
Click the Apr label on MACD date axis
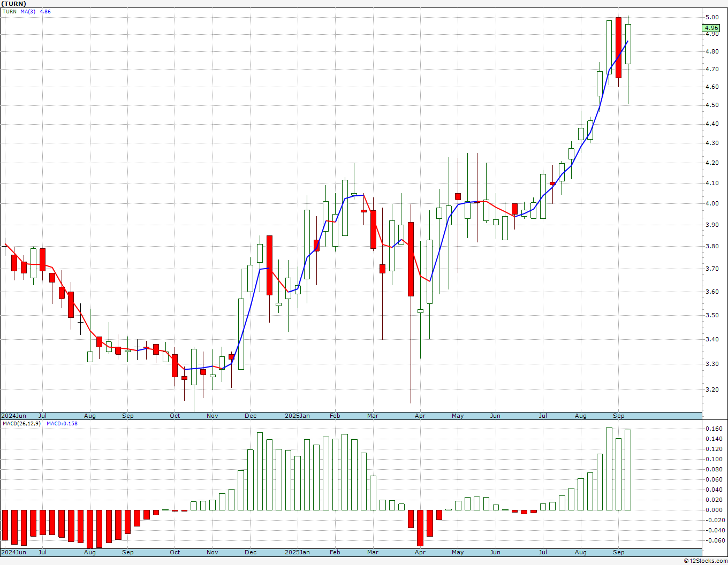click(420, 552)
